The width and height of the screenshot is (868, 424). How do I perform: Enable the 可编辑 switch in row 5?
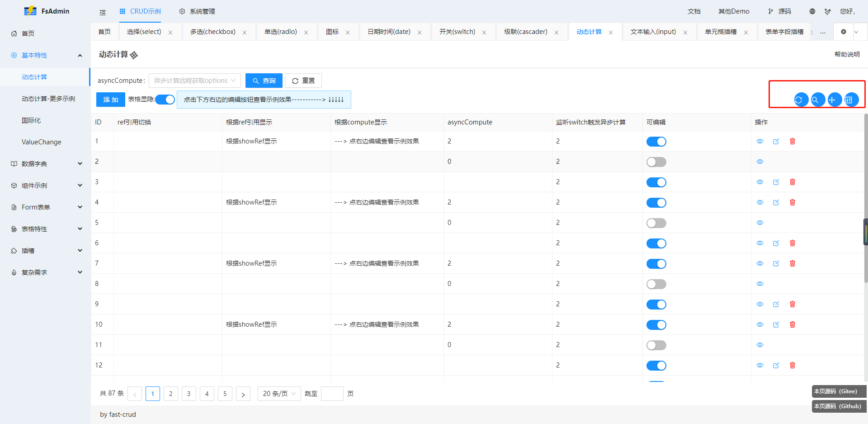[656, 223]
